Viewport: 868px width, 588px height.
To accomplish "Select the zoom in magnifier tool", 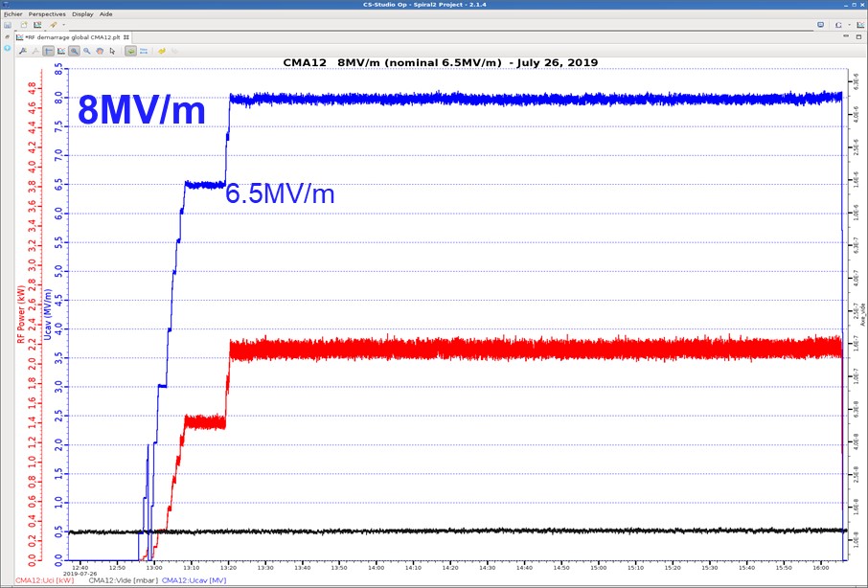I will [74, 51].
